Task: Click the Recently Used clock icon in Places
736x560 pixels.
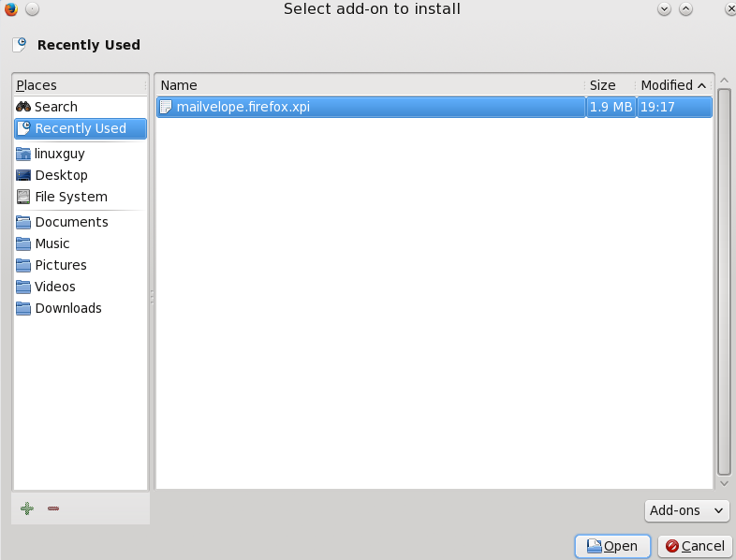Action: pos(24,128)
